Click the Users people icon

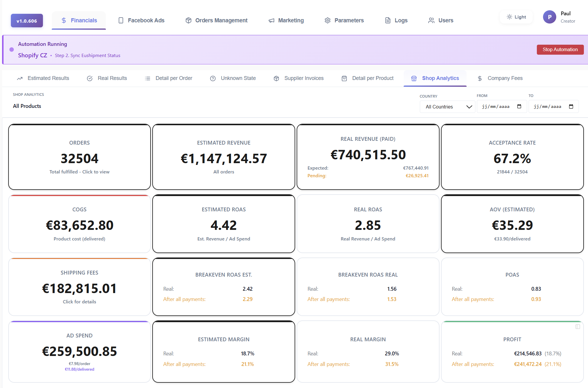[431, 20]
